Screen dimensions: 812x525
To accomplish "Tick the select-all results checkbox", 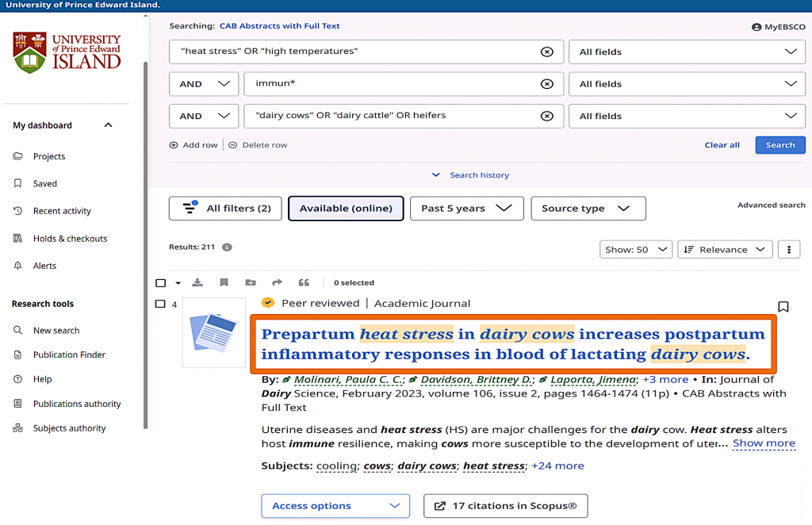I will coord(161,283).
